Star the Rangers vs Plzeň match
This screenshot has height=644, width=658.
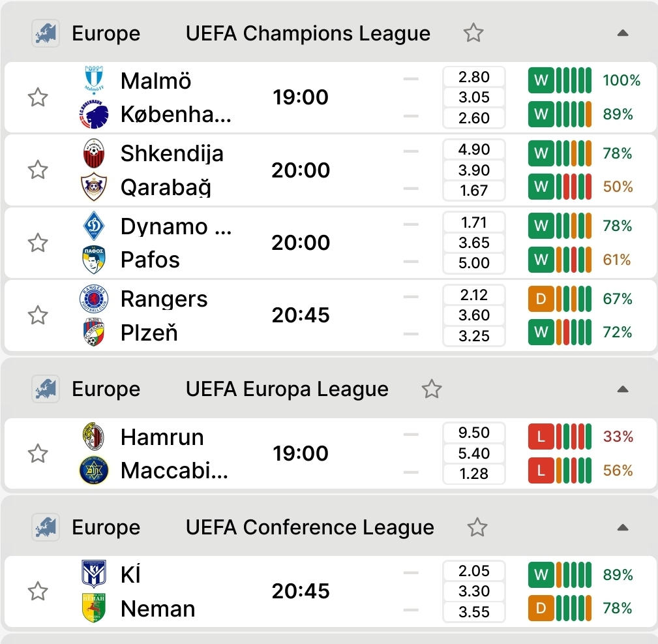click(38, 316)
